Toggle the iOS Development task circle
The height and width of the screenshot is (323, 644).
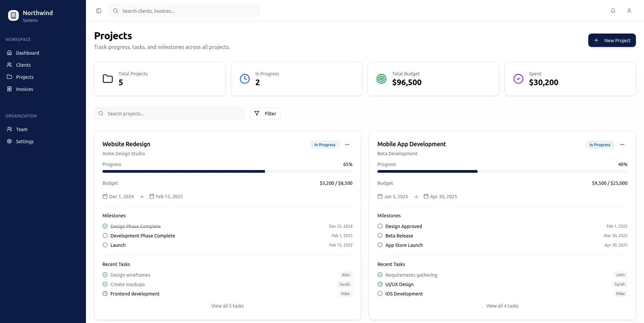coord(380,293)
